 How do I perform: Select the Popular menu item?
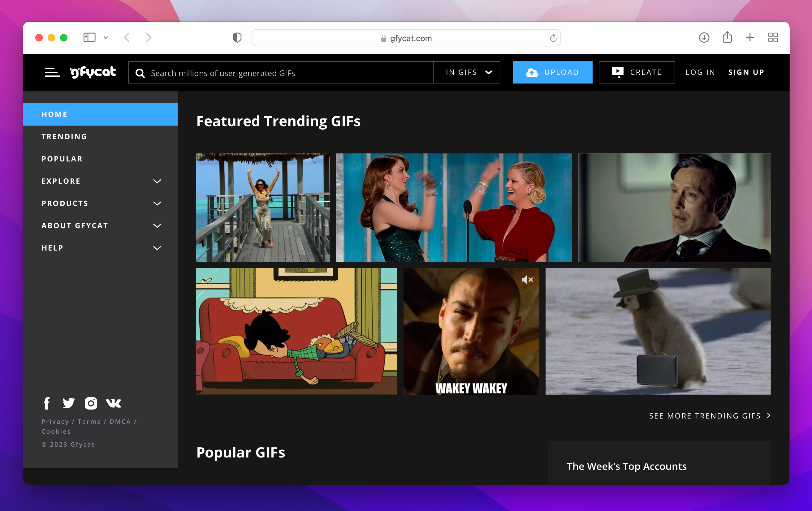coord(62,159)
